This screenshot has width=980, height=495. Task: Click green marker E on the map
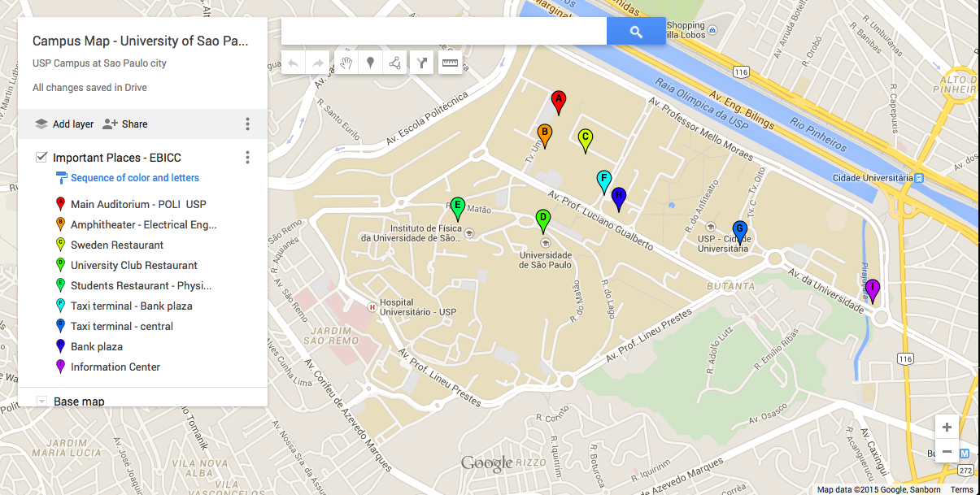click(x=458, y=209)
